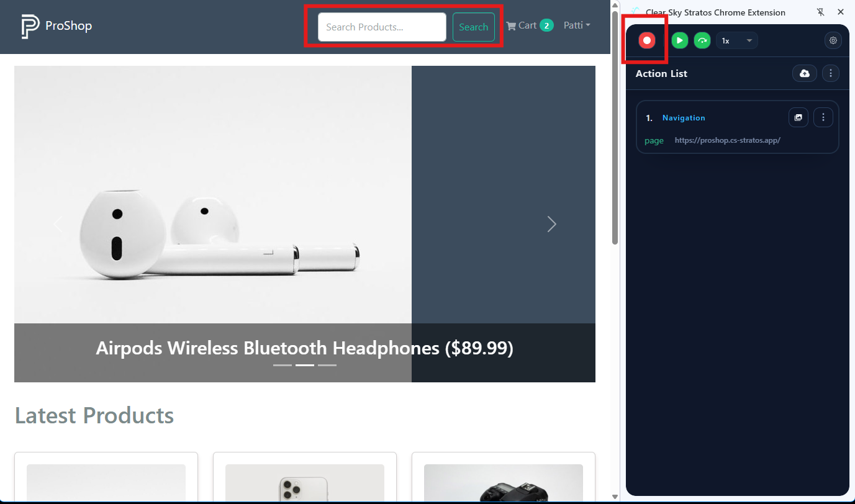
Task: Open the Airpods Wireless Bluetooth Headphones caption
Action: pos(304,348)
